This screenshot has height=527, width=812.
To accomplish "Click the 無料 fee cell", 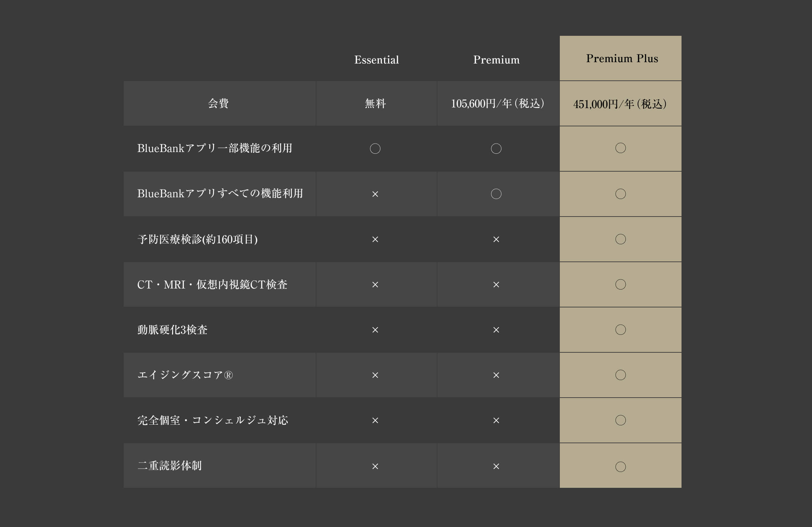I will pyautogui.click(x=375, y=103).
